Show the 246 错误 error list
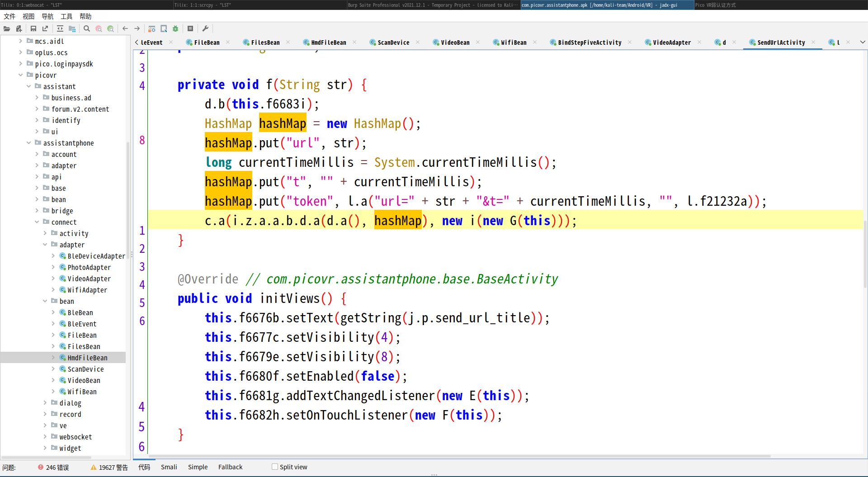 pos(53,468)
